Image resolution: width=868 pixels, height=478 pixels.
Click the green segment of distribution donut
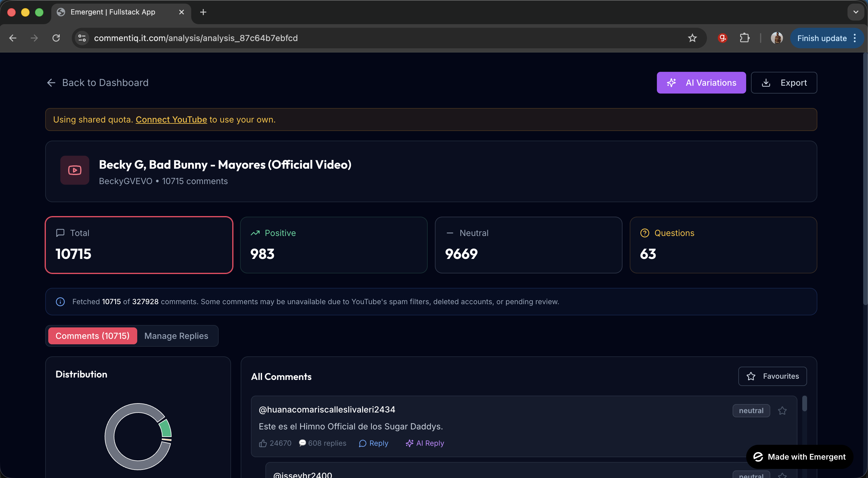pos(166,428)
